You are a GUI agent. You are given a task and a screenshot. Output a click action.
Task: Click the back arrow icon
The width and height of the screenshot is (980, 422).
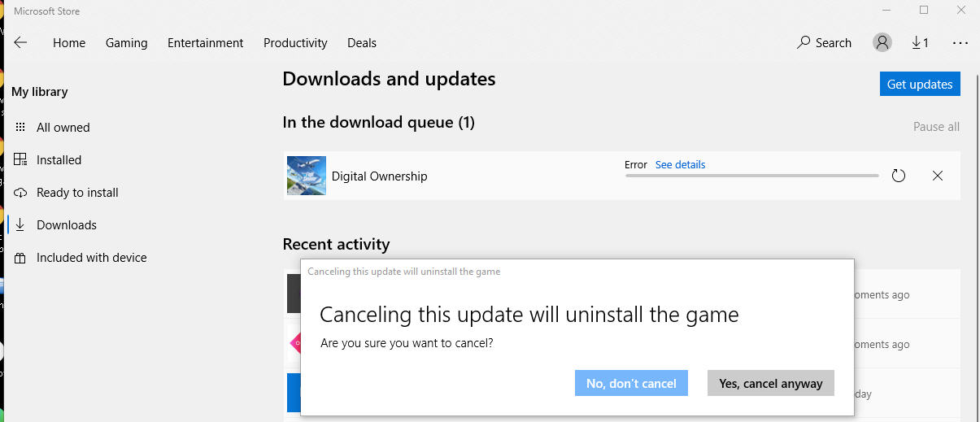(x=20, y=42)
